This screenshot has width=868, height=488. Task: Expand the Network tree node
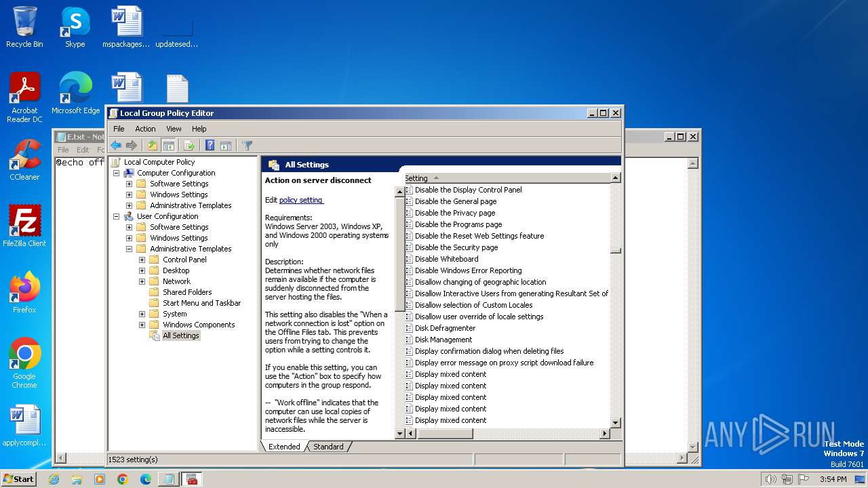[142, 281]
